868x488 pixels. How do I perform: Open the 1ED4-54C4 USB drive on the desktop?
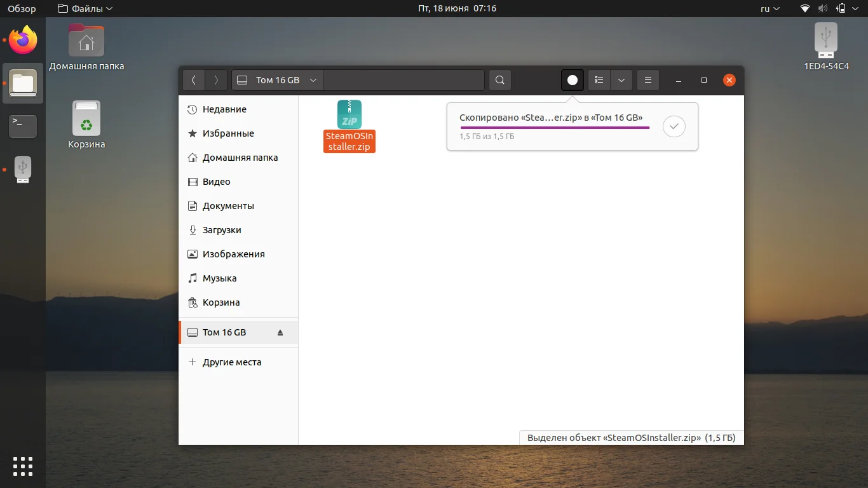[826, 47]
